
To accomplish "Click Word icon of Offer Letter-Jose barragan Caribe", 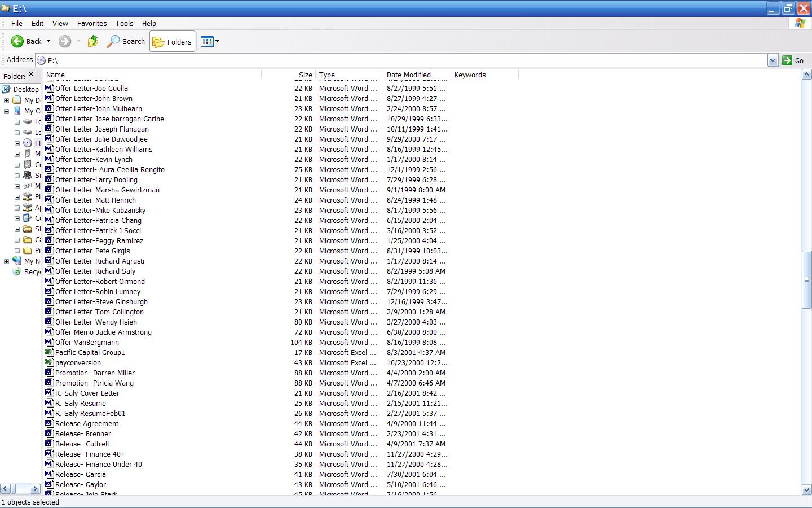I will coord(50,119).
